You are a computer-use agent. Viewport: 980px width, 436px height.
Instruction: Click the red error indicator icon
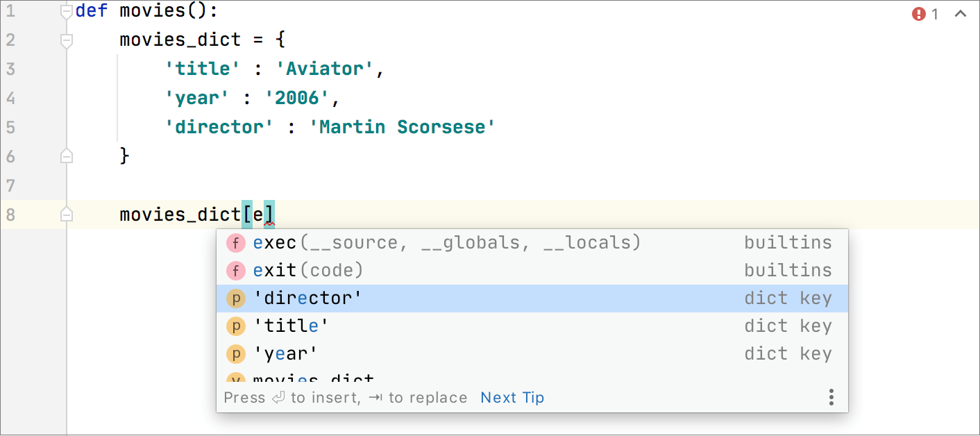(919, 14)
